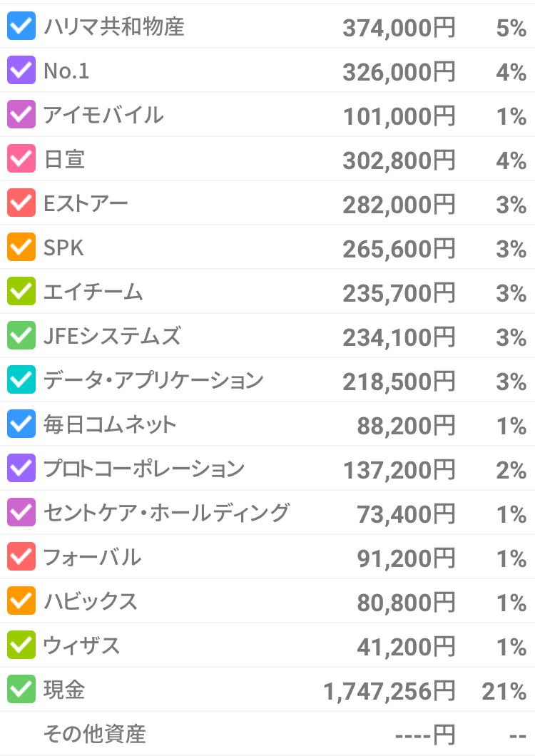Uncheck the プロトコーポレーション checkbox
535x756 pixels.
click(21, 469)
